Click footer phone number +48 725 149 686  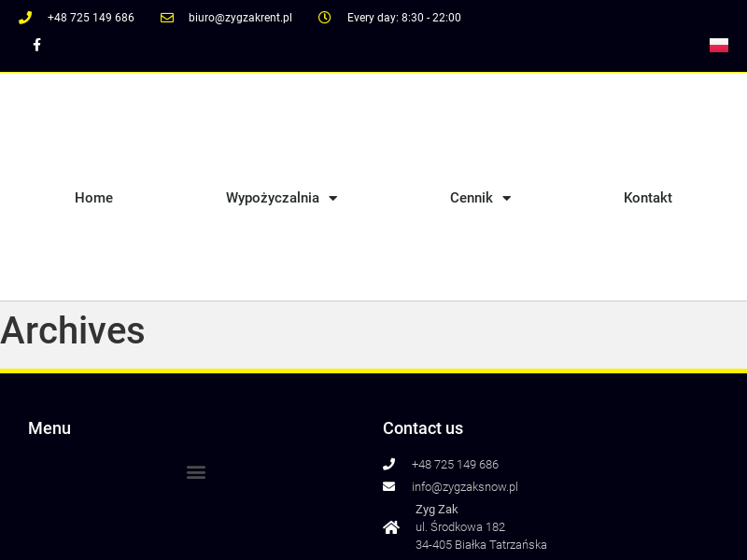pos(455,464)
